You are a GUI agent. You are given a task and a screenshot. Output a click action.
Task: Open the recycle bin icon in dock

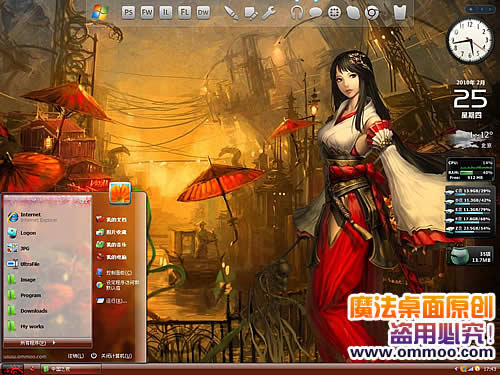(x=400, y=13)
